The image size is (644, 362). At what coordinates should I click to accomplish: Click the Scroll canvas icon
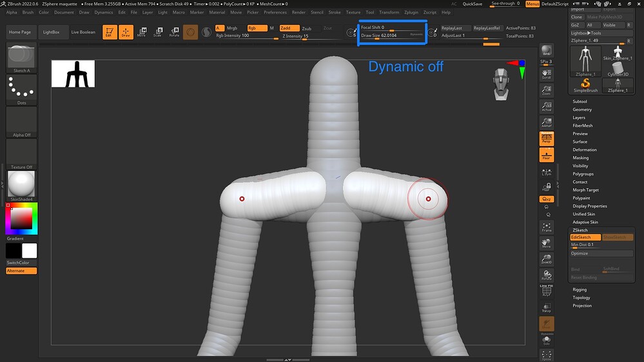546,74
